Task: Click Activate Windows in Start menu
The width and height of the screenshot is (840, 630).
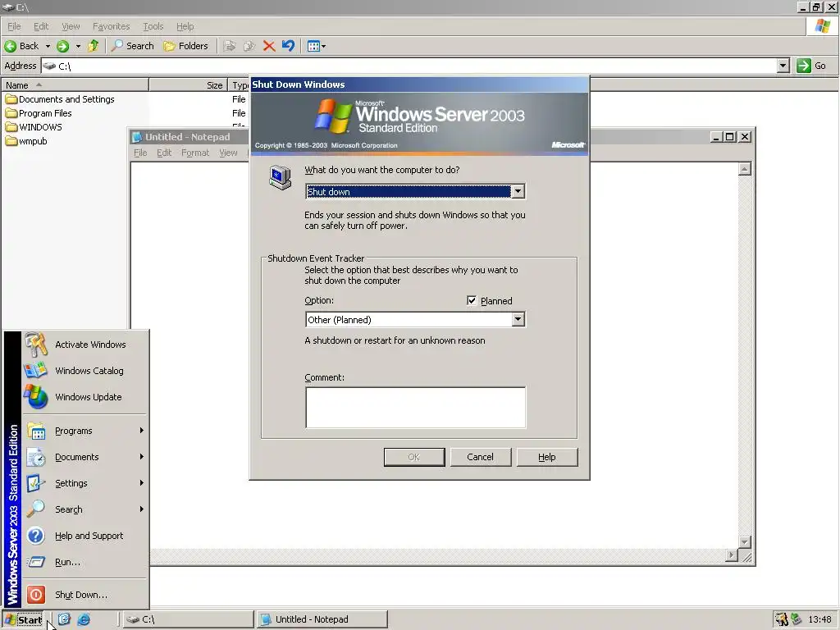Action: pos(85,345)
